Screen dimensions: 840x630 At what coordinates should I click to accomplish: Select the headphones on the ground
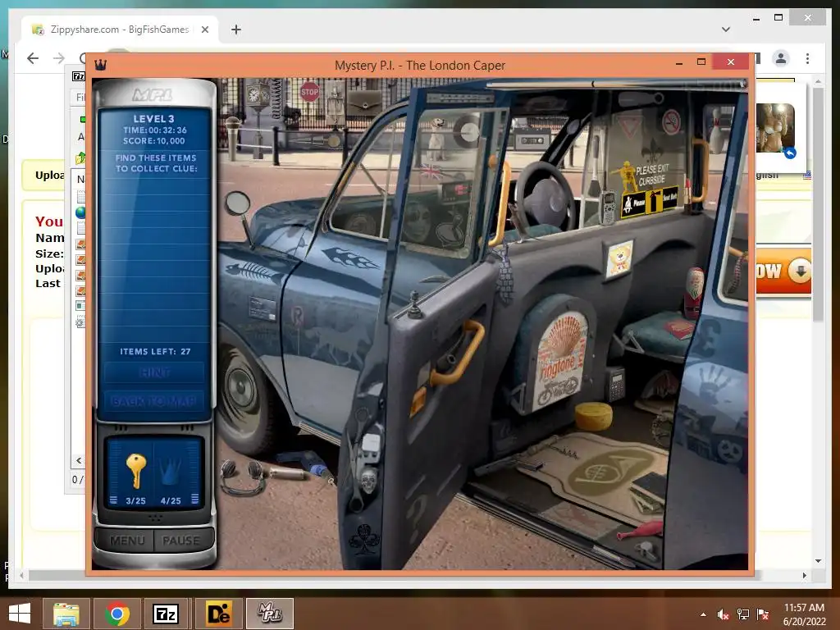243,477
